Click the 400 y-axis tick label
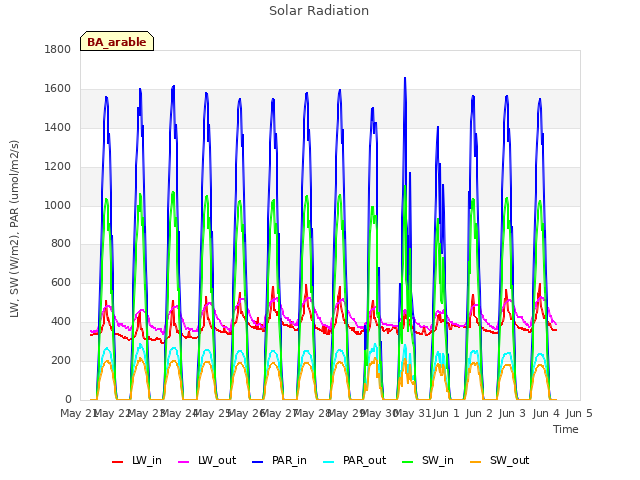 point(61,322)
